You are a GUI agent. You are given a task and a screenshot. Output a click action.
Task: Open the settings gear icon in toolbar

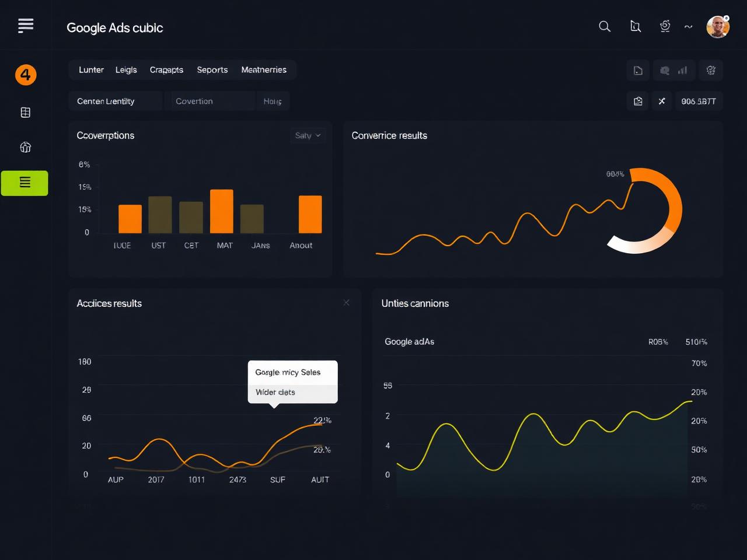pyautogui.click(x=711, y=70)
